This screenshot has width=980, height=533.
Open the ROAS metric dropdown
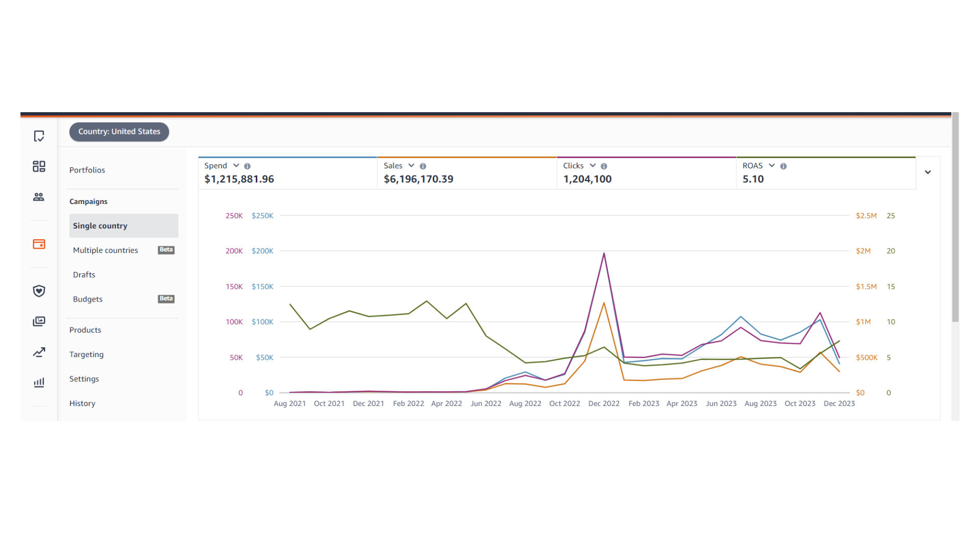pos(772,166)
